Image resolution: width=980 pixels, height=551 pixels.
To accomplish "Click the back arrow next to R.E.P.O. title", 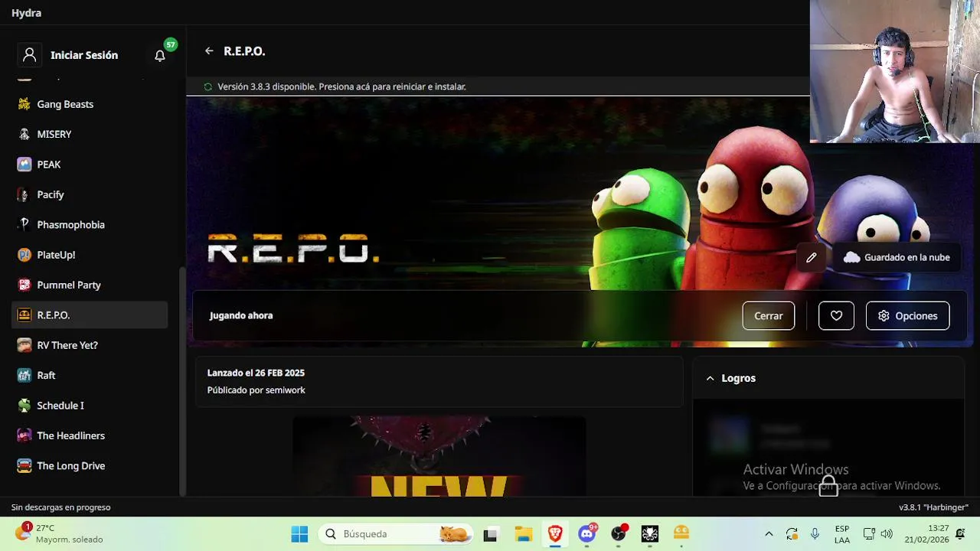I will [x=209, y=51].
